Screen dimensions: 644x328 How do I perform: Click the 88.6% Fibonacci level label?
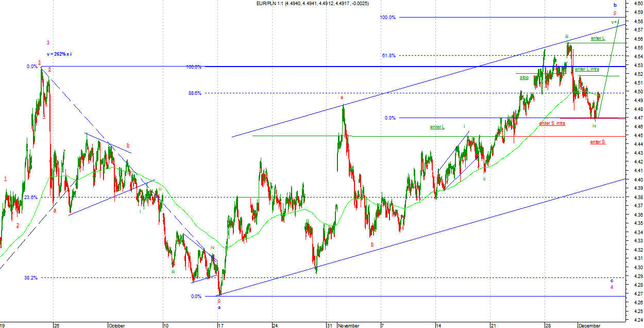tap(195, 93)
